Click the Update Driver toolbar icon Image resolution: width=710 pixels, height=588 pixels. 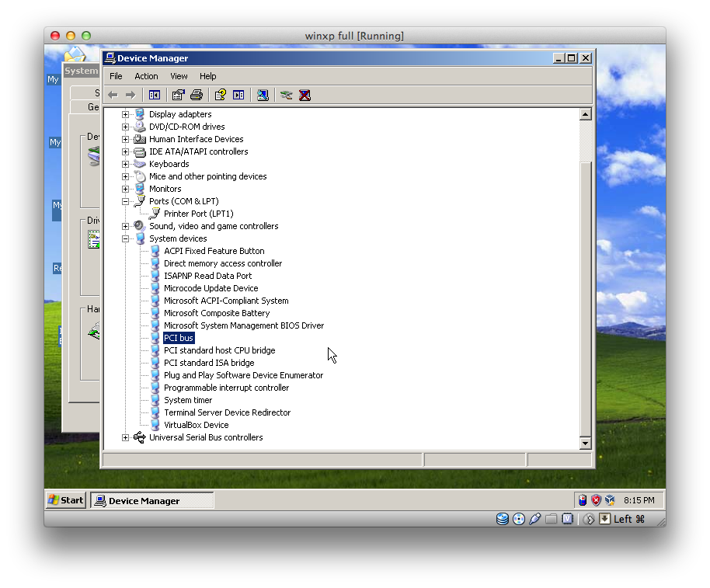click(x=286, y=95)
